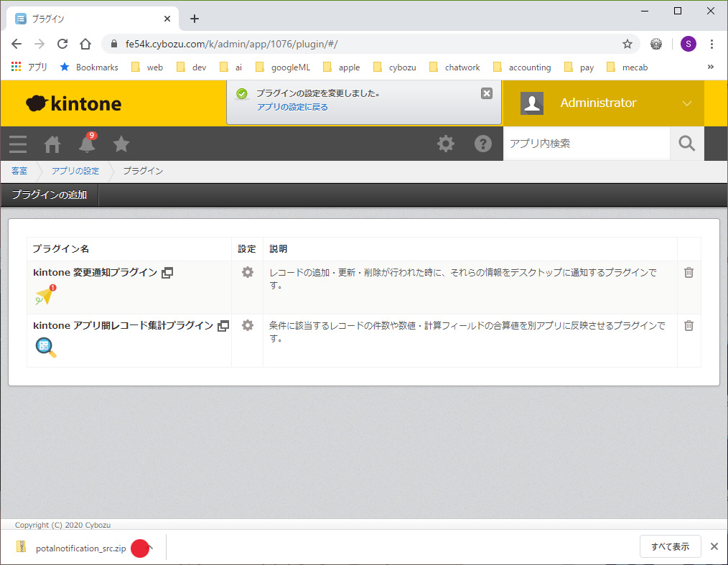This screenshot has height=565, width=728.
Task: Go to kintone portal home icon
Action: tap(52, 144)
